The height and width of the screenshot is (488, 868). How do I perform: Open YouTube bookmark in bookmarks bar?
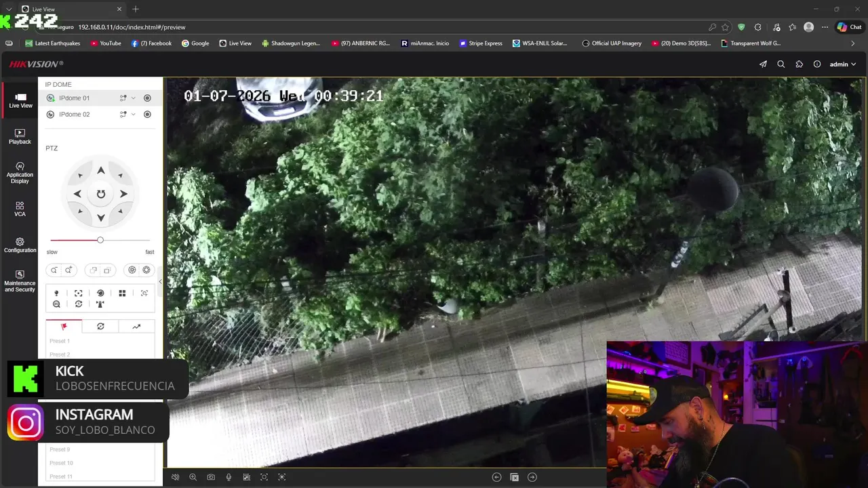(105, 43)
